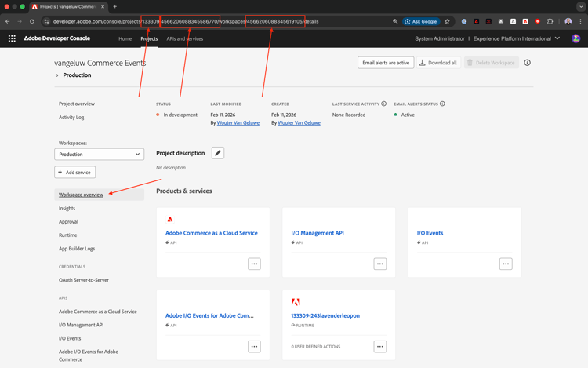Open APIs and services nav tab
The height and width of the screenshot is (368, 588).
pyautogui.click(x=185, y=38)
